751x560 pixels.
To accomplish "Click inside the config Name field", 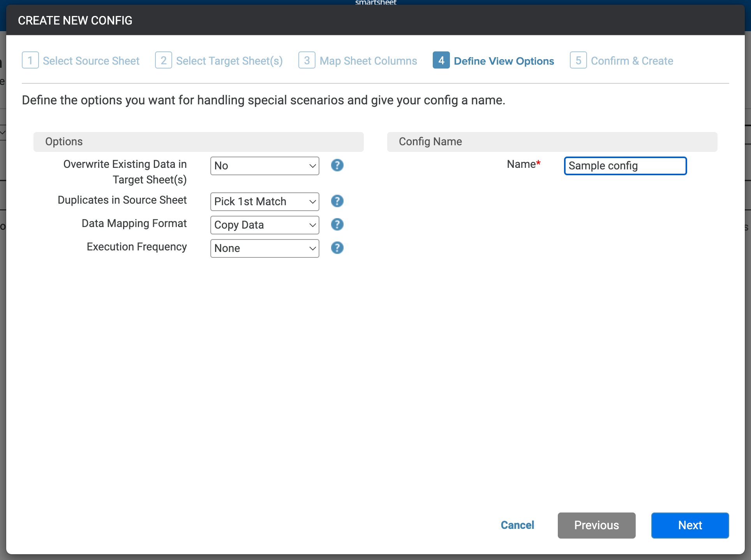I will [624, 166].
